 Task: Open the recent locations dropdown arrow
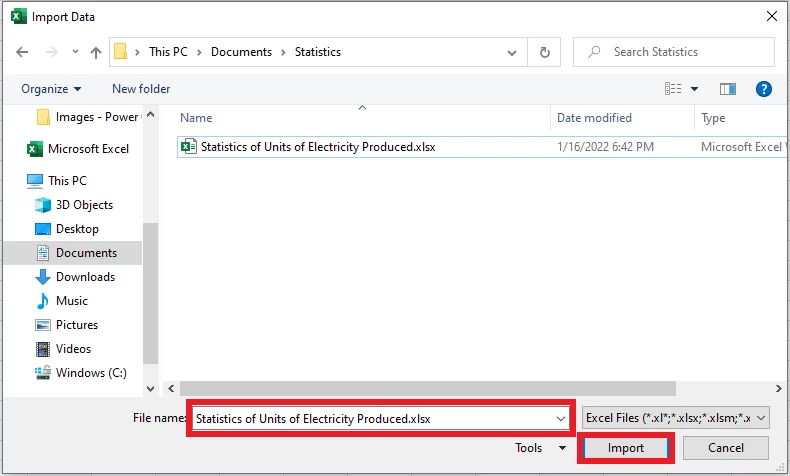(x=75, y=52)
